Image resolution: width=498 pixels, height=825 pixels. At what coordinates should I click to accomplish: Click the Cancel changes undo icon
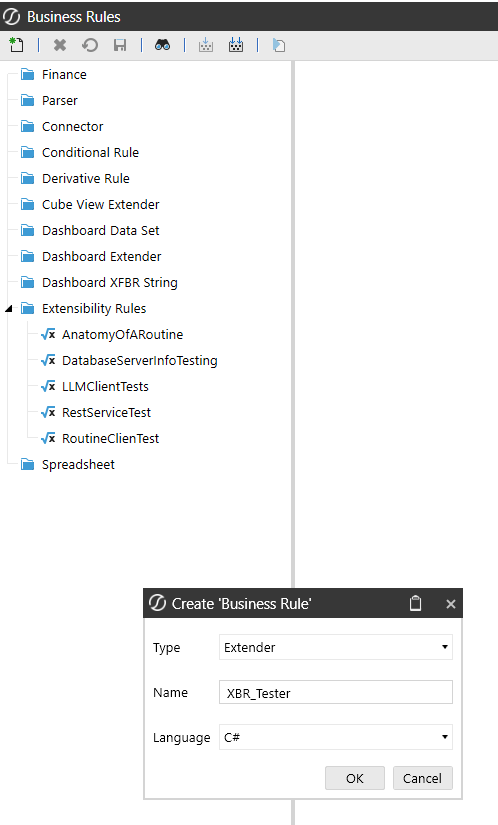[90, 45]
